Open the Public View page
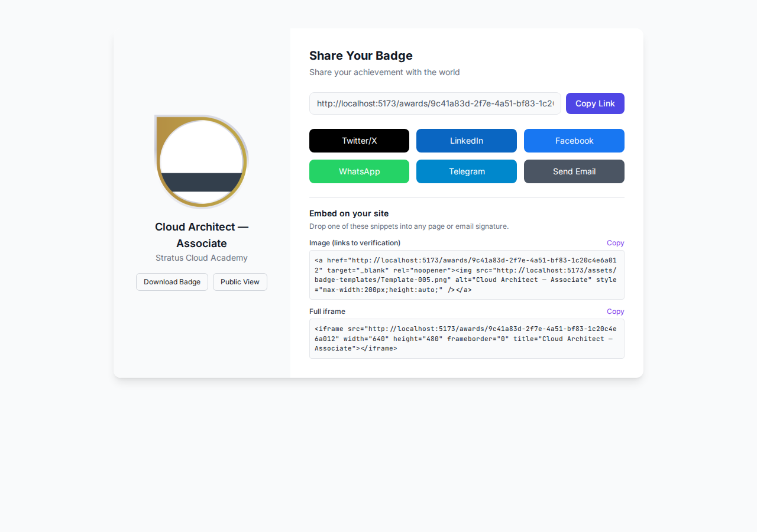This screenshot has height=532, width=757. coord(240,282)
